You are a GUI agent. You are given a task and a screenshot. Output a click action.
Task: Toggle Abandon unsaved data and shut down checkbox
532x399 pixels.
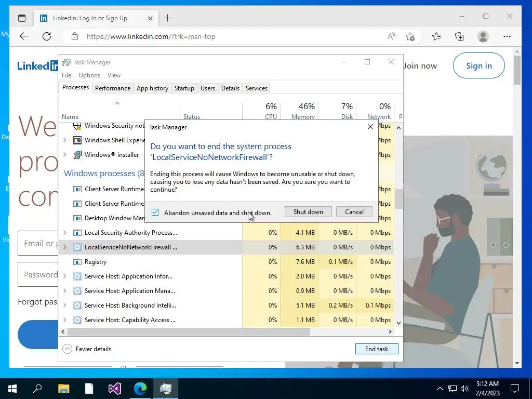coord(155,212)
